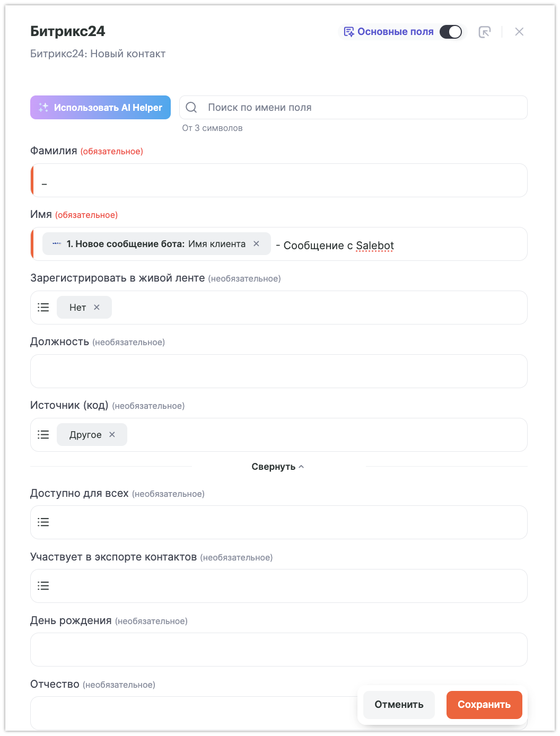Collapse extra fields with 'Свернуть'
Image resolution: width=560 pixels, height=736 pixels.
(278, 467)
